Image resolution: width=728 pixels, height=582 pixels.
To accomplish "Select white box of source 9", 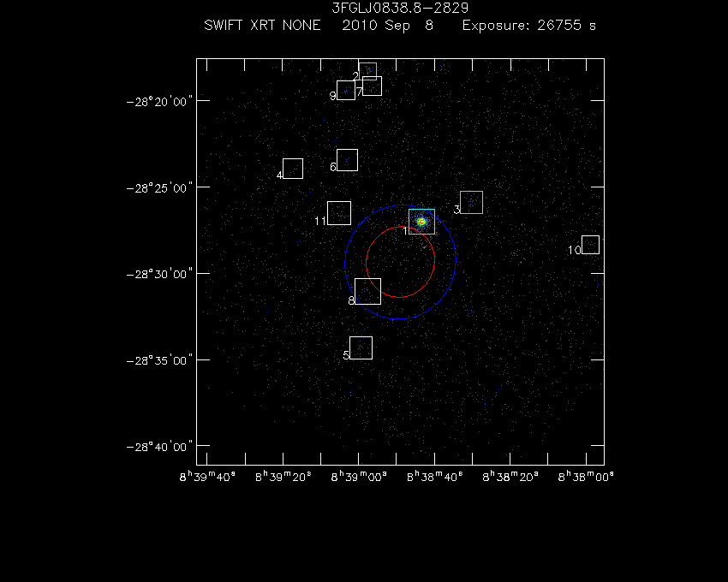I will (x=346, y=90).
